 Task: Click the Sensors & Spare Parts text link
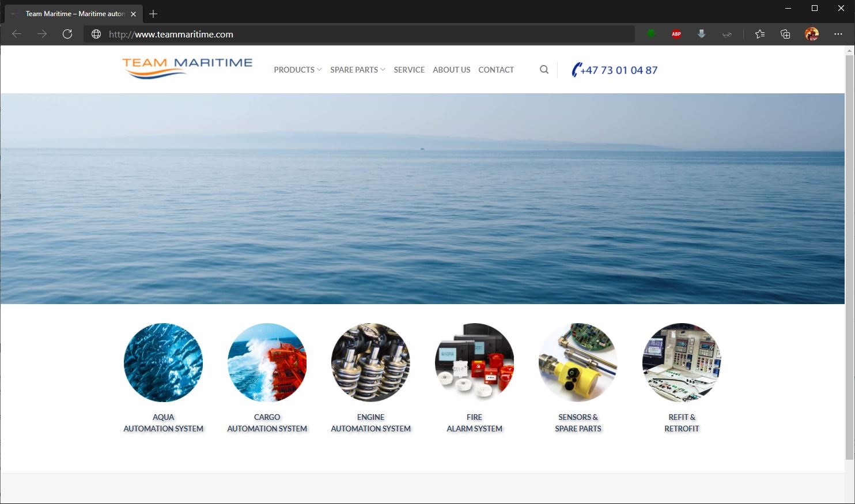pos(578,423)
